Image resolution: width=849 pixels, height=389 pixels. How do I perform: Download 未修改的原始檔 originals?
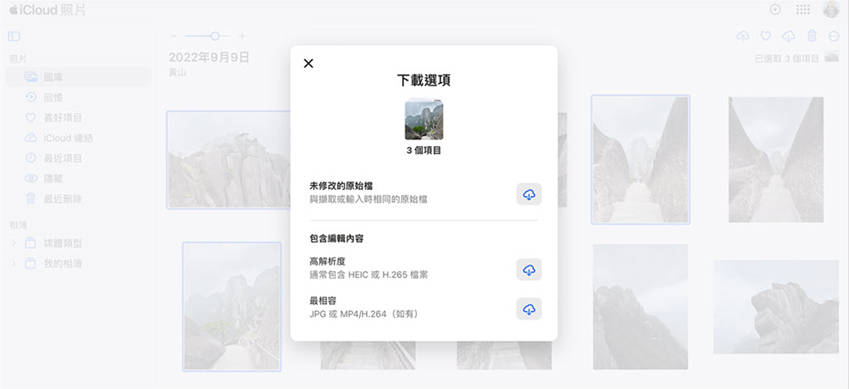pyautogui.click(x=529, y=194)
